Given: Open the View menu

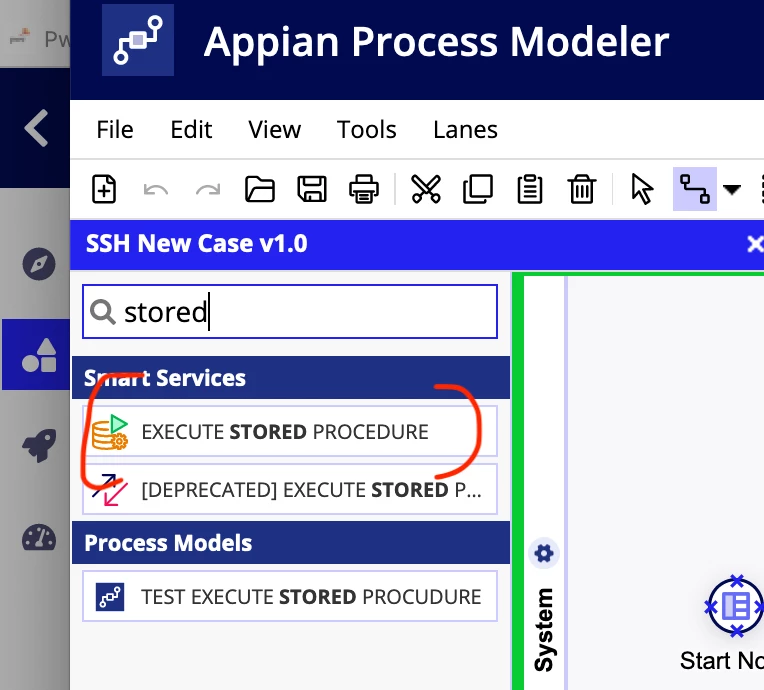Looking at the screenshot, I should (274, 130).
